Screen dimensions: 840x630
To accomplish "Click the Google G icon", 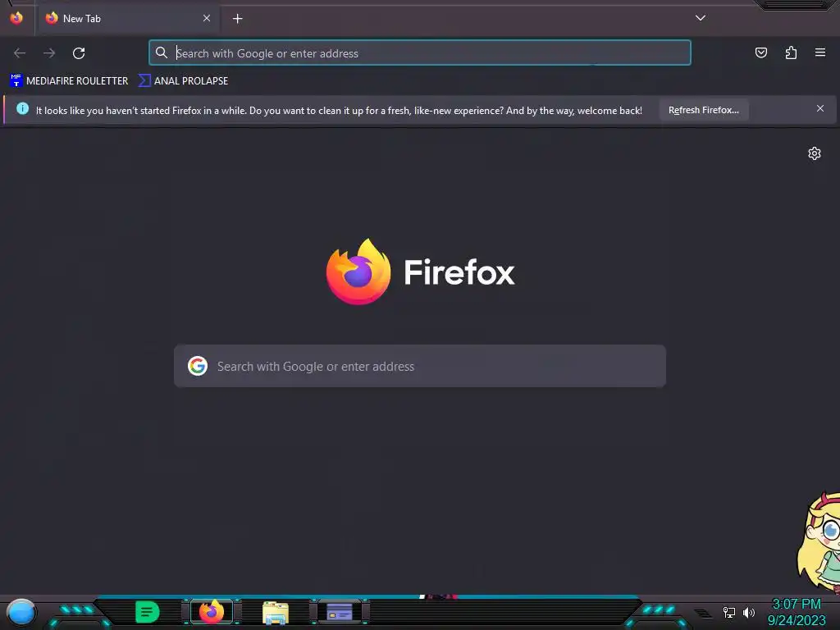I will [x=198, y=366].
